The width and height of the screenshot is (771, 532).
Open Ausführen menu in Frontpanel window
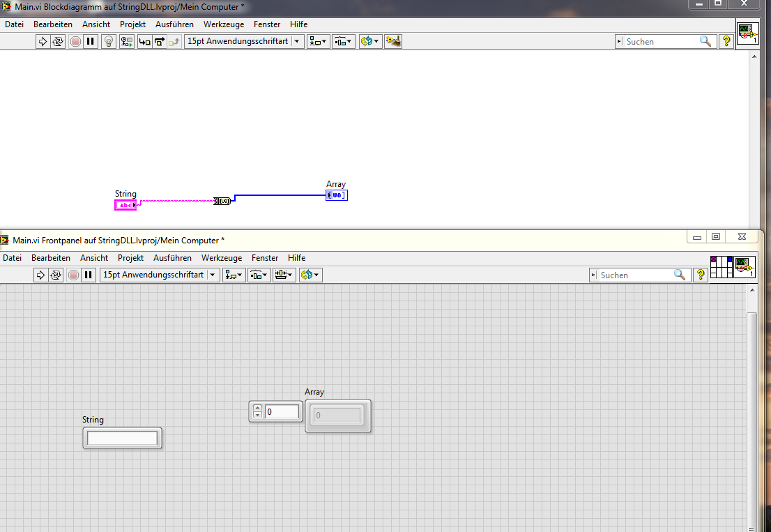click(x=173, y=258)
